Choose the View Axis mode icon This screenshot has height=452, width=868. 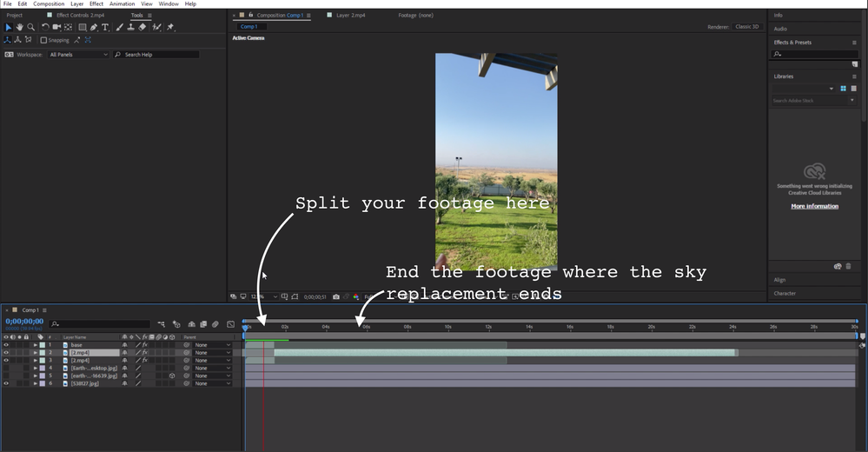(x=28, y=40)
